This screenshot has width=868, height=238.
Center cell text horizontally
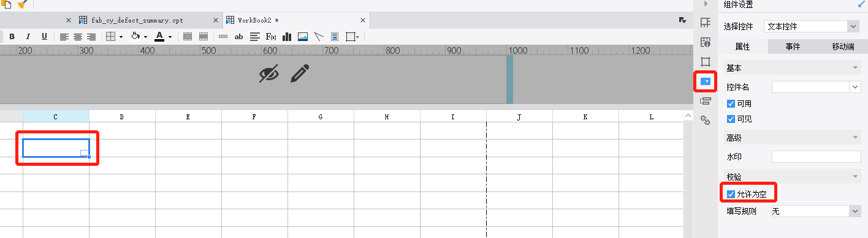[x=78, y=37]
